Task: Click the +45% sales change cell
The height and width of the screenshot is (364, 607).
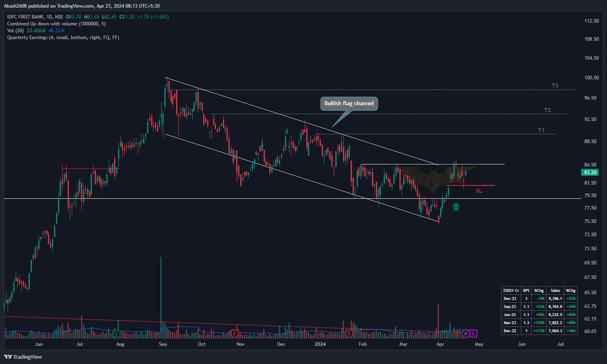Action: coord(571,322)
